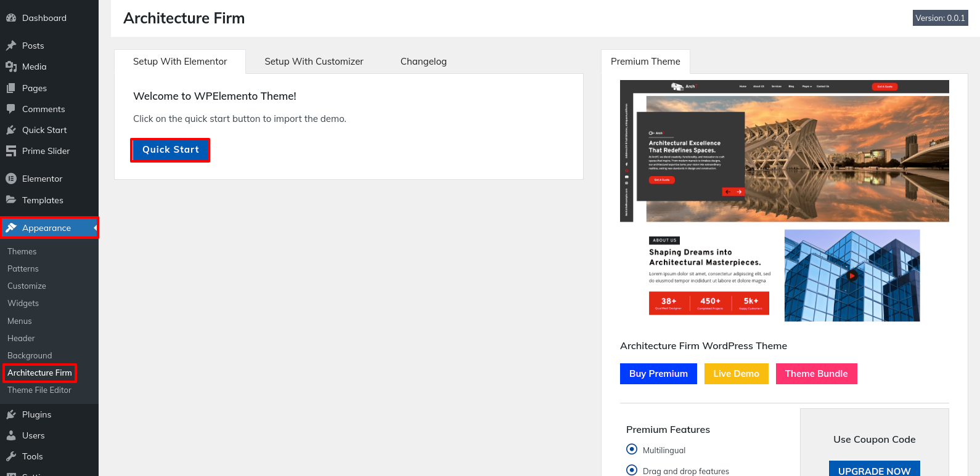This screenshot has width=980, height=476.
Task: Open Patterns submenu item
Action: pos(23,268)
